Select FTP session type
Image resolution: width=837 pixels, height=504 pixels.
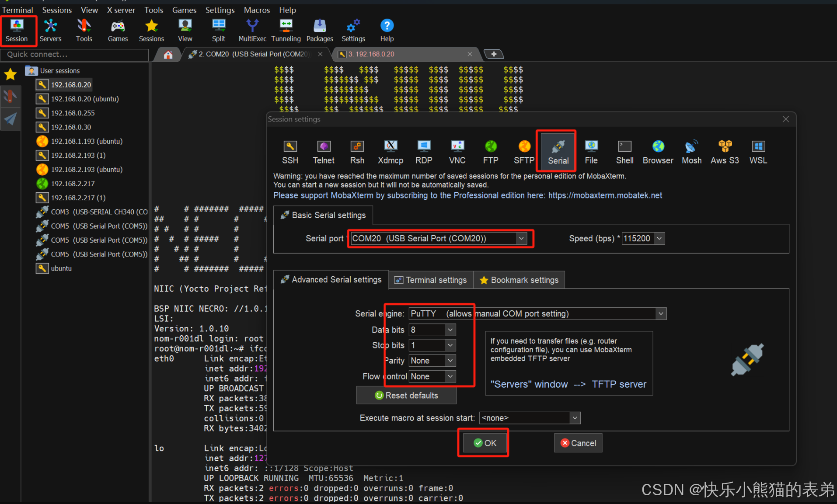[x=491, y=152]
